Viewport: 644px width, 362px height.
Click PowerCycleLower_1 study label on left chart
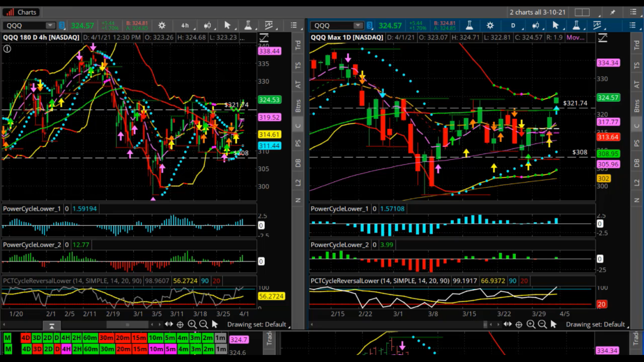pos(32,208)
